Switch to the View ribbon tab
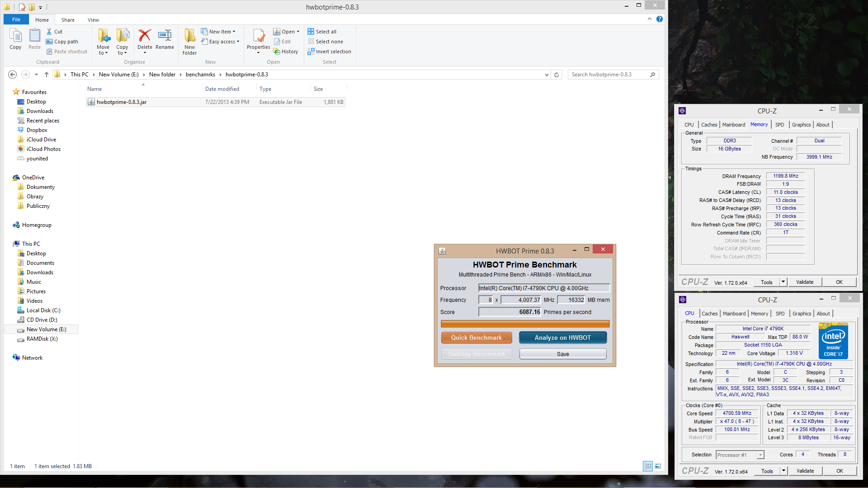This screenshot has height=488, width=868. click(93, 20)
